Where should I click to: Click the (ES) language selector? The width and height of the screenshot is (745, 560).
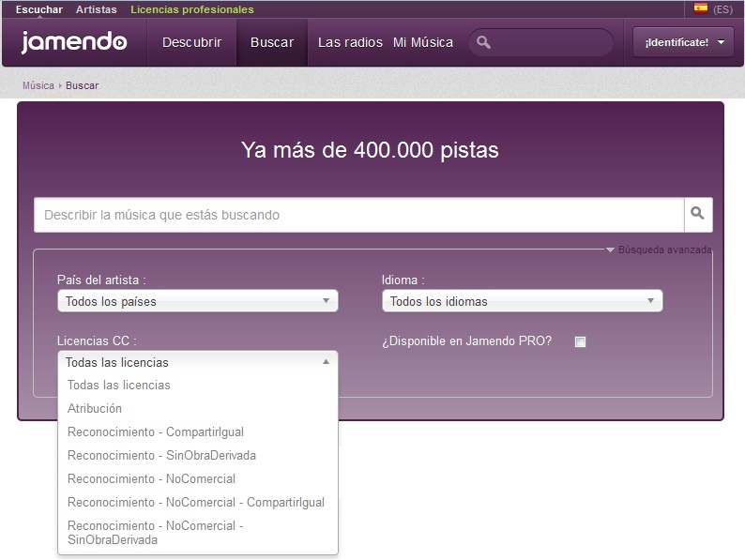pos(722,9)
